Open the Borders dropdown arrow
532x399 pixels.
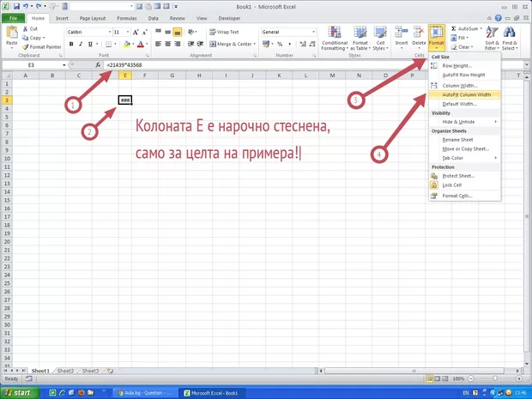click(x=115, y=44)
